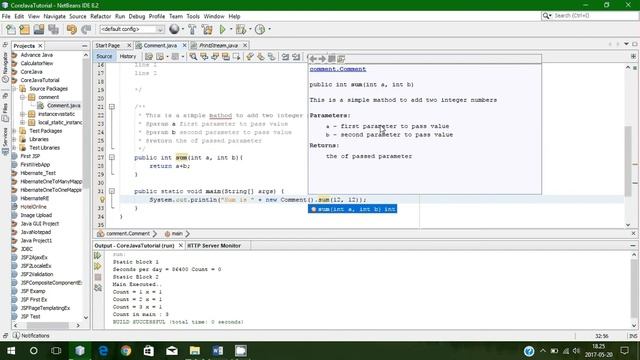
Task: Select the sum(int a, int b) completion item
Action: [x=352, y=209]
